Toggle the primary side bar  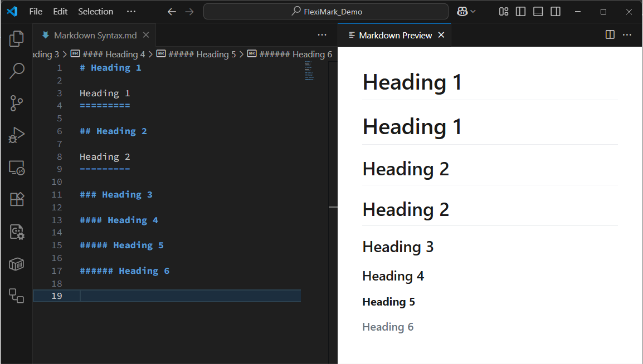pyautogui.click(x=521, y=12)
